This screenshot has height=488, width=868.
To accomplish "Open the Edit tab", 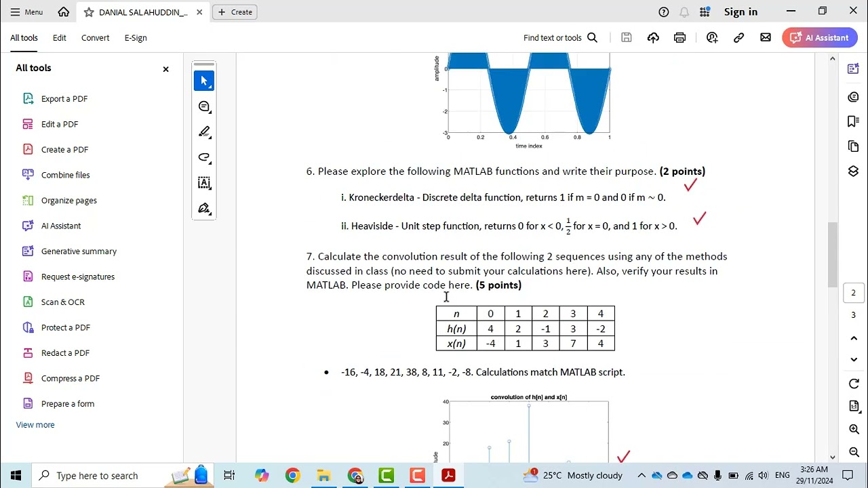I will click(x=60, y=38).
